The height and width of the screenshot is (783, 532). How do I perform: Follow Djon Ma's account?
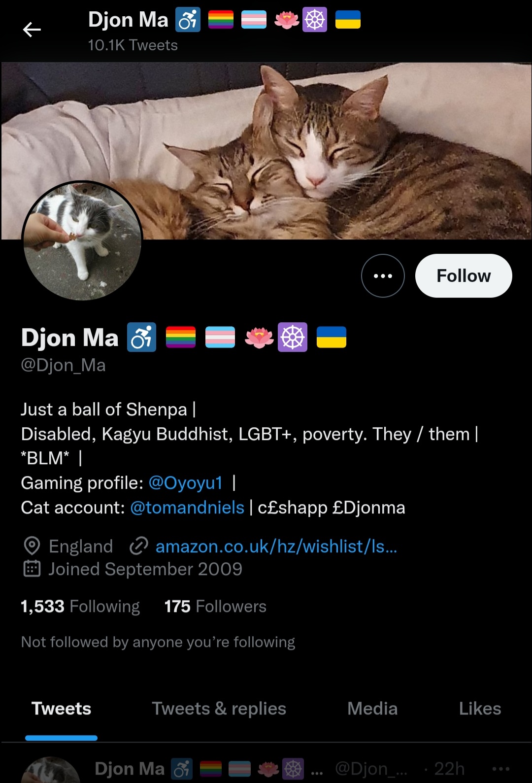click(464, 276)
